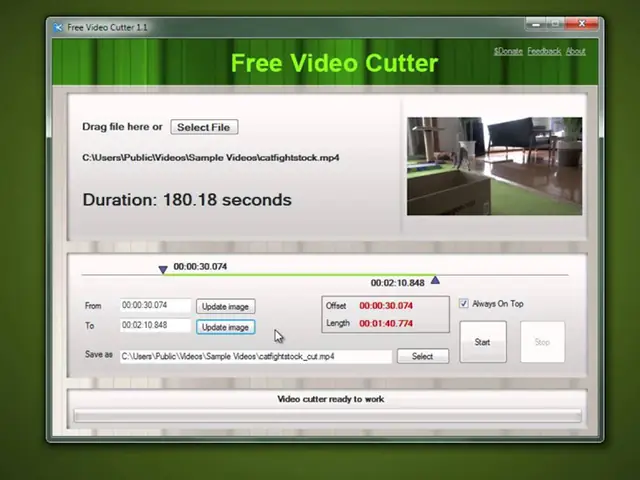
Task: Click the start marker triangle at 00:00:30.074
Action: (x=163, y=270)
